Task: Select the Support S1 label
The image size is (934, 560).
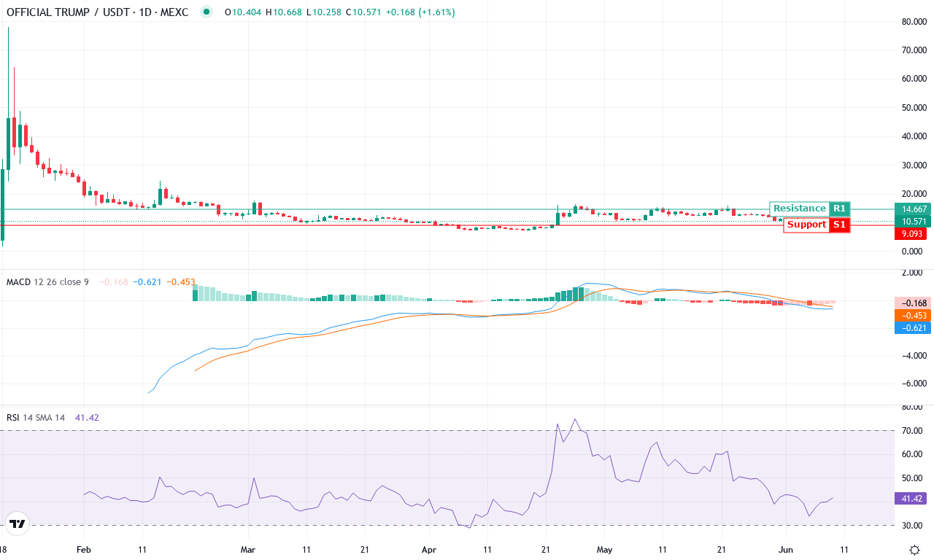Action: [817, 225]
